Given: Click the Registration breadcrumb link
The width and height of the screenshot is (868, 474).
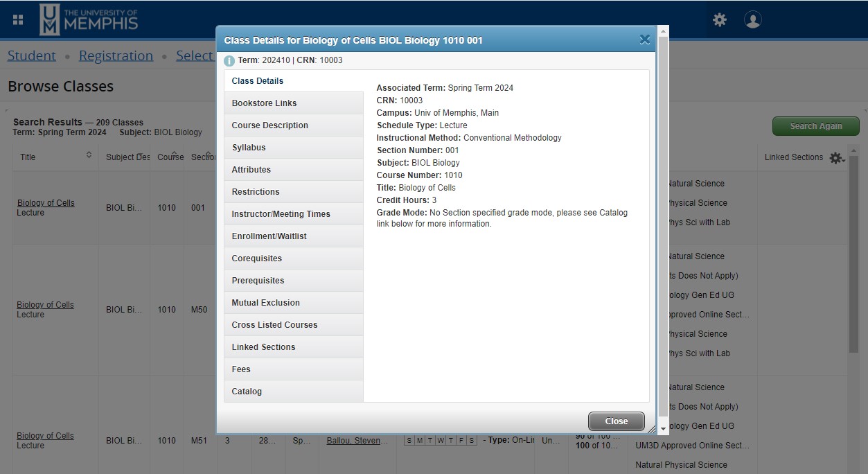Looking at the screenshot, I should pyautogui.click(x=116, y=55).
